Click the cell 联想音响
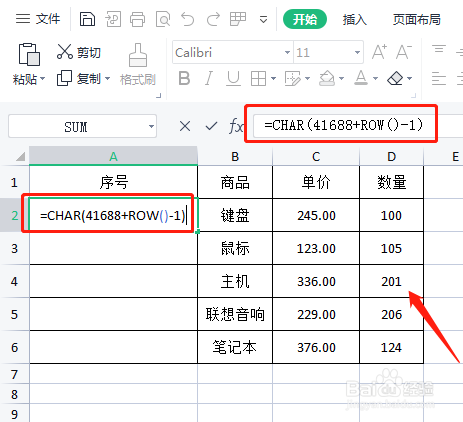Viewport: 463px width, 422px height. pos(235,314)
